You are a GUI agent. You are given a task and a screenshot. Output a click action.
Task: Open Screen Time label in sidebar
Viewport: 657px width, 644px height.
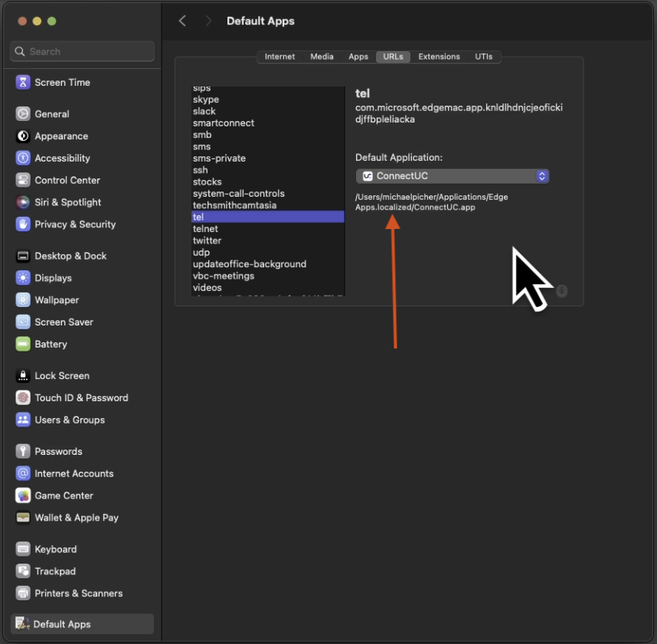[x=63, y=83]
